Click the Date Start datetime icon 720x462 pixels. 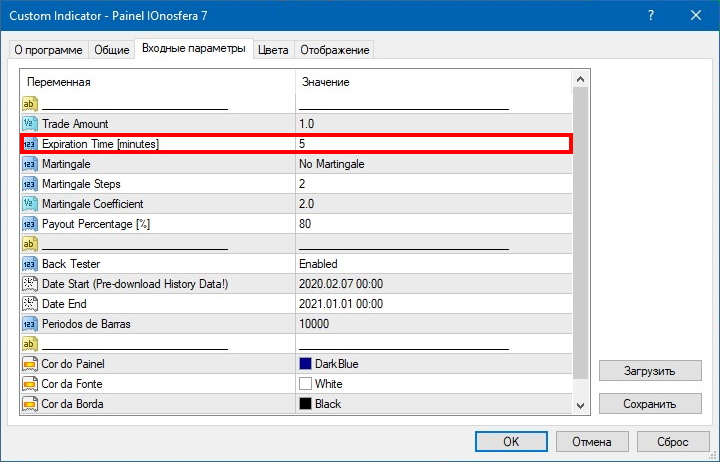point(29,284)
